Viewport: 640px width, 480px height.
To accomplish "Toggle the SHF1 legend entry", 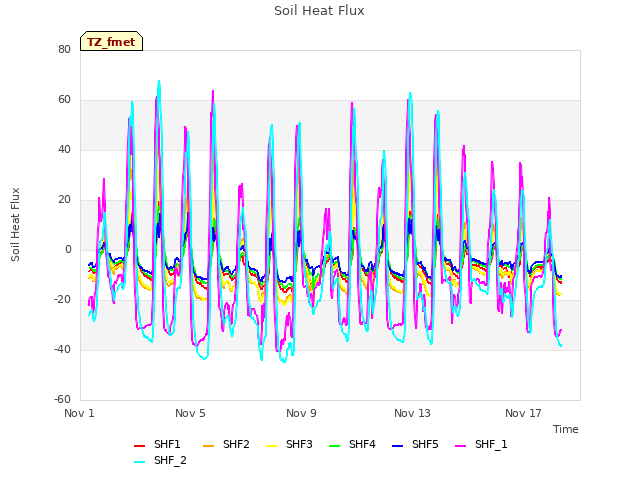I will 157,444.
